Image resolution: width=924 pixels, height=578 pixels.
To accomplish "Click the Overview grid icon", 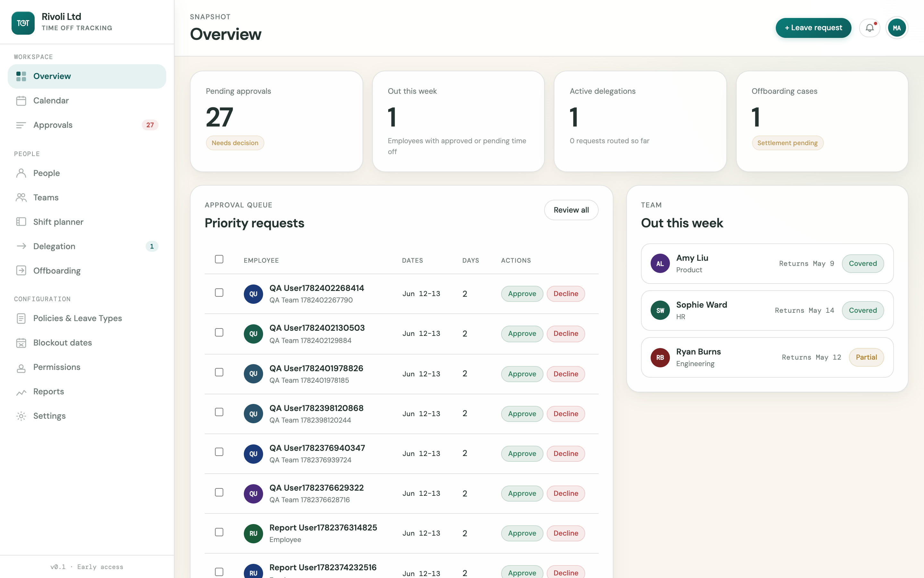I will coord(21,76).
